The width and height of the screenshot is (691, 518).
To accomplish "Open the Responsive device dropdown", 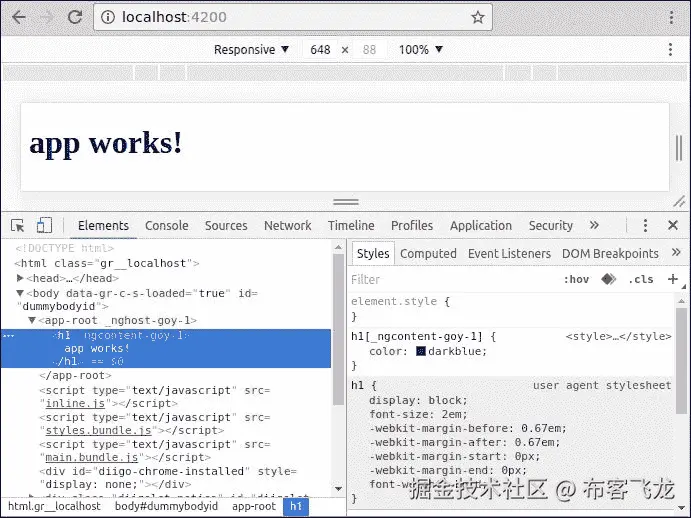I will [x=251, y=49].
